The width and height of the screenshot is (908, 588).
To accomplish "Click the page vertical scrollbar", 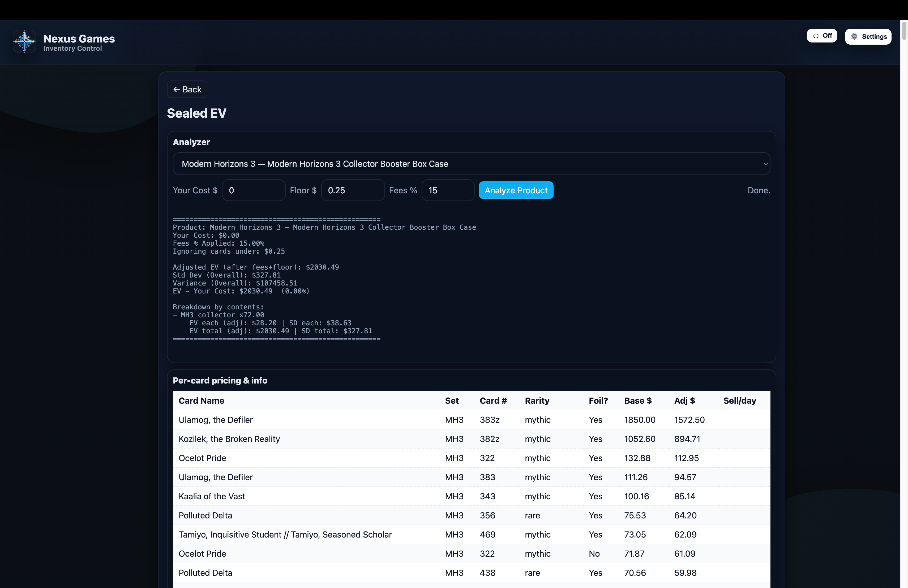I will pyautogui.click(x=904, y=31).
